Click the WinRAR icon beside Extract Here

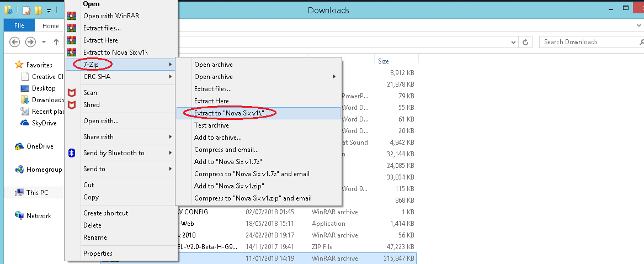pyautogui.click(x=71, y=40)
